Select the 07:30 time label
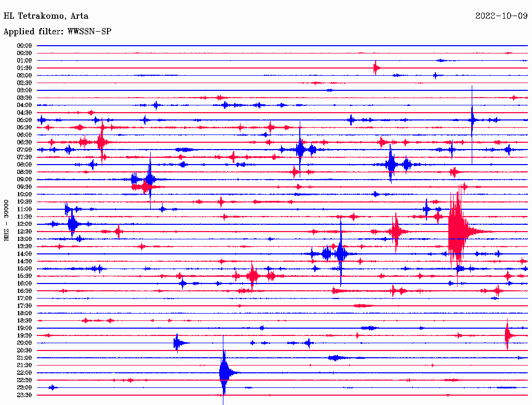The height and width of the screenshot is (405, 532). click(x=24, y=157)
